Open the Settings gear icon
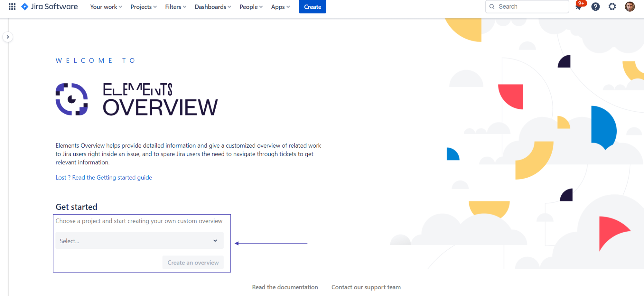644x296 pixels. tap(612, 7)
